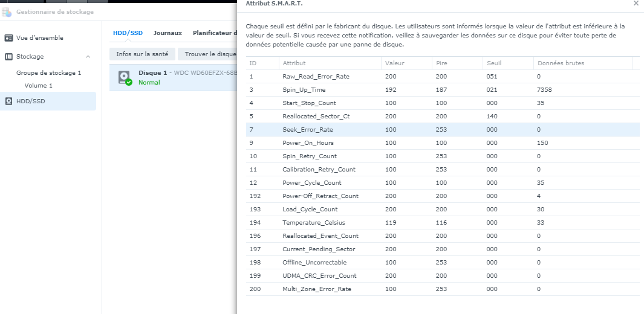Select Reallocated_Event_Count attribute

pos(320,235)
